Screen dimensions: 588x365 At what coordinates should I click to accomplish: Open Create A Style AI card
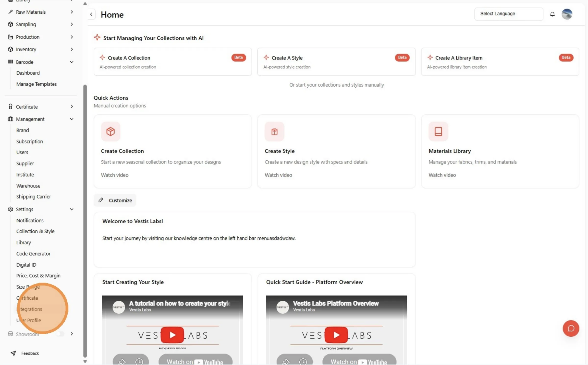pos(336,62)
